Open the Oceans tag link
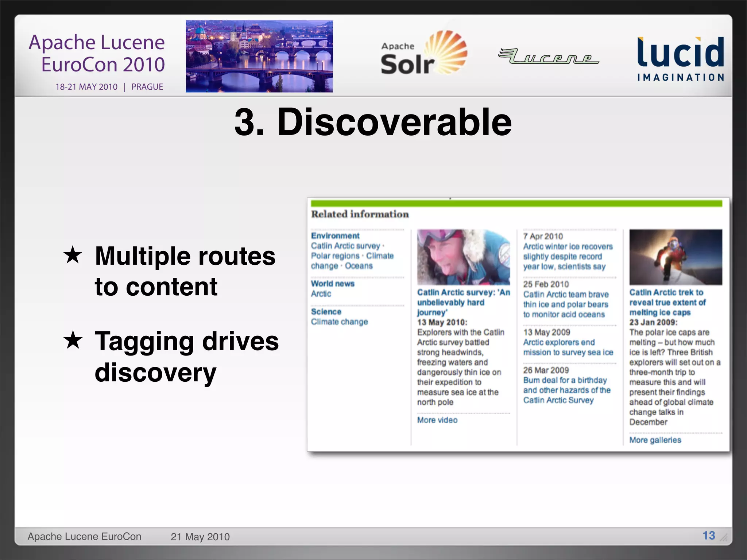The height and width of the screenshot is (560, 747). point(359,266)
